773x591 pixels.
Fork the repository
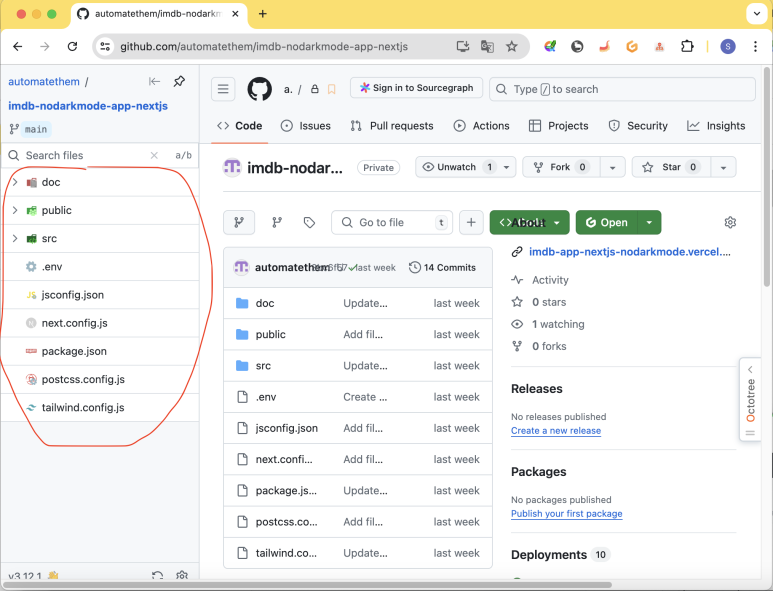pyautogui.click(x=561, y=168)
